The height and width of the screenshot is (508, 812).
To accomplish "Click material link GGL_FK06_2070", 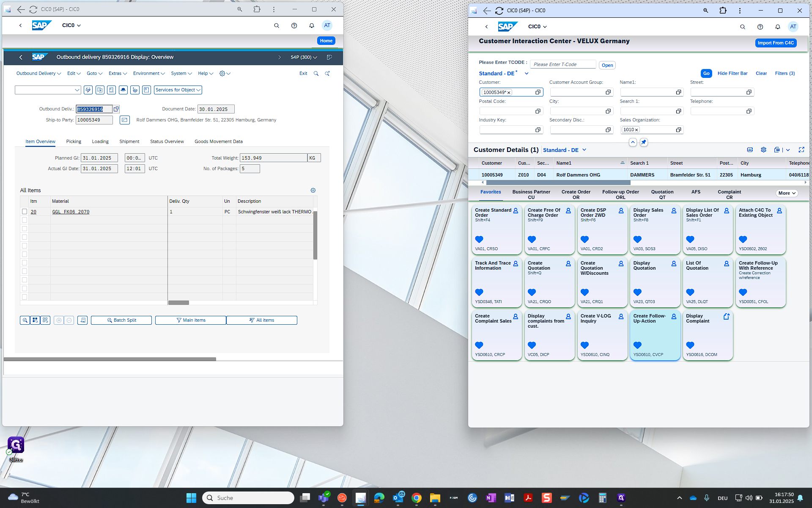I will (x=71, y=212).
